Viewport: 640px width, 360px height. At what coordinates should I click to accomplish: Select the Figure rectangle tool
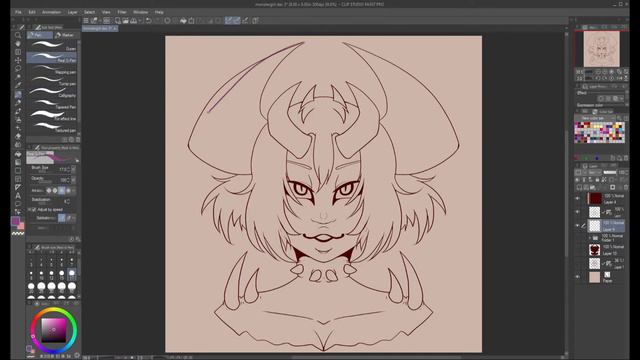(18, 171)
